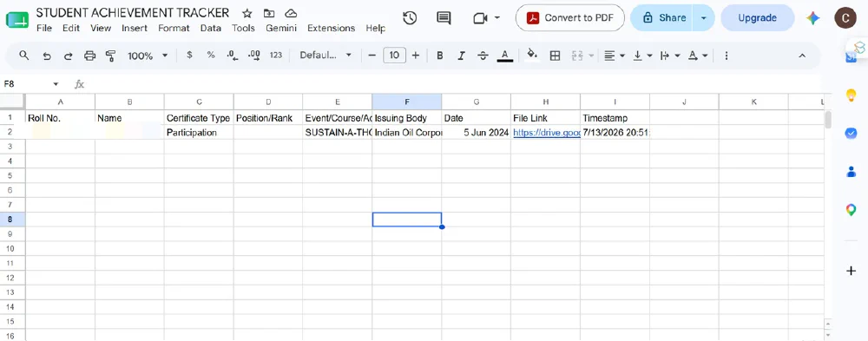Search the menus with magnifier icon
The height and width of the screenshot is (341, 868).
pos(23,56)
